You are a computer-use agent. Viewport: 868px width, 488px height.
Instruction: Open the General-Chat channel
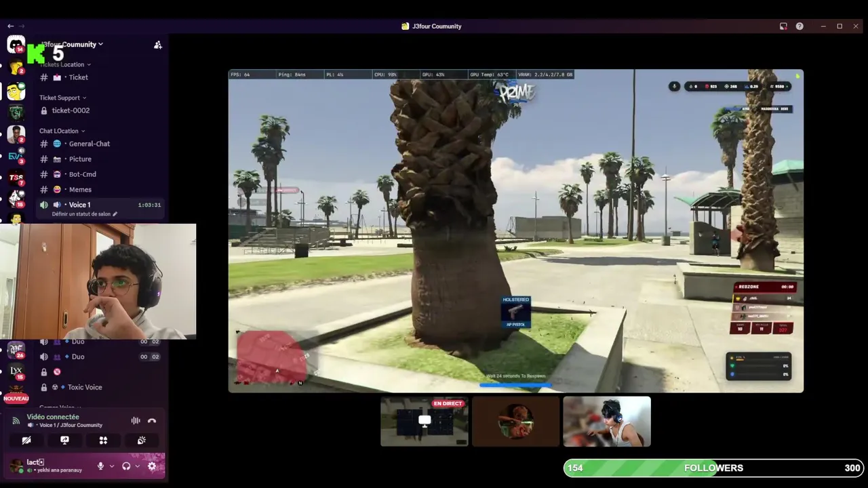coord(100,144)
